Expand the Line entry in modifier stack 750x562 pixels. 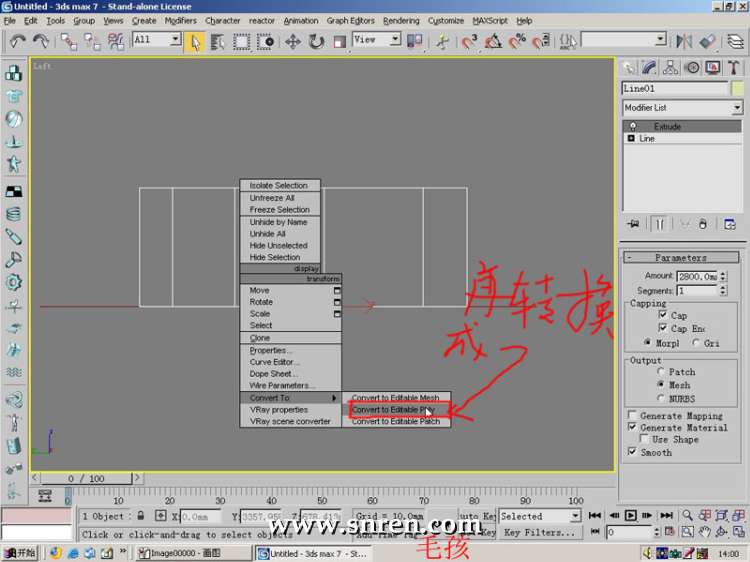(631, 138)
